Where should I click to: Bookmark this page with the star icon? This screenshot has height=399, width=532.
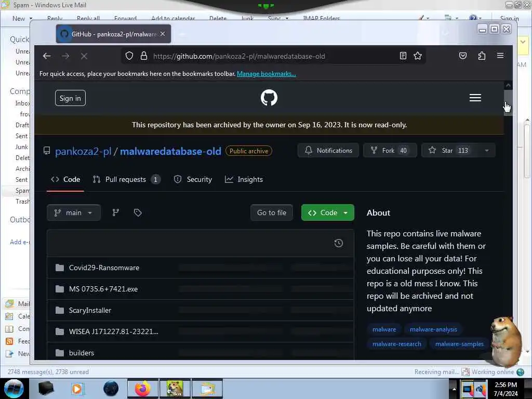(x=418, y=56)
